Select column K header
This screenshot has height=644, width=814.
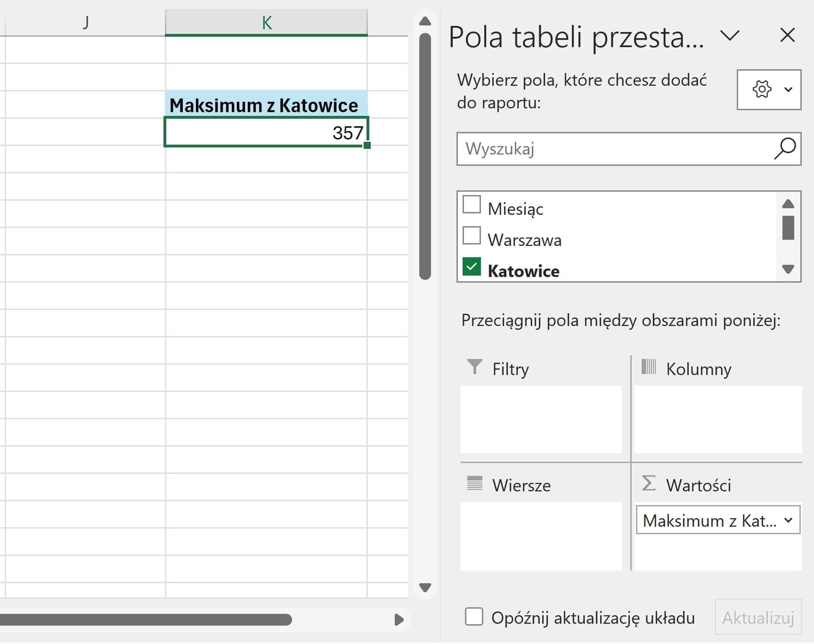[x=266, y=23]
